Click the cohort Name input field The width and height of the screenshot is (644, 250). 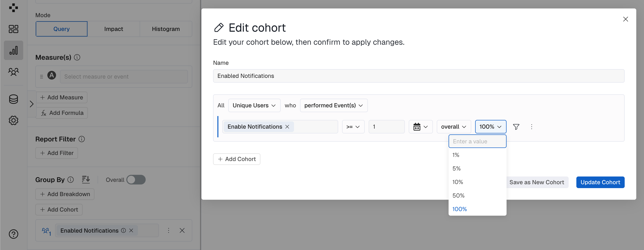(418, 76)
